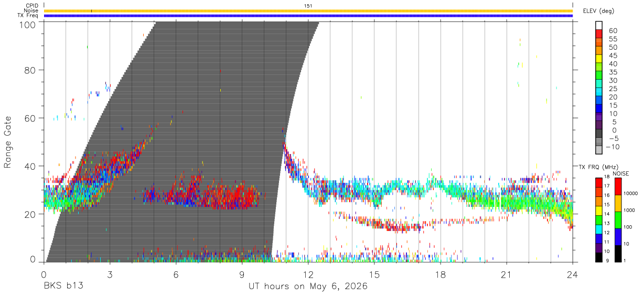
Task: Click the hour 18 label on time axis
Action: [441, 274]
